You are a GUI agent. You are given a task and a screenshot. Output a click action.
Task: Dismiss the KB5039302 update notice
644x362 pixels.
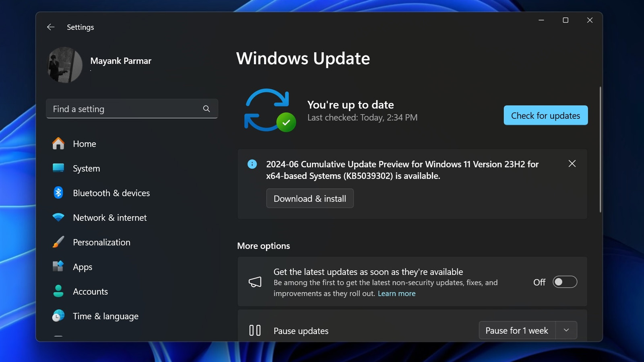tap(572, 163)
